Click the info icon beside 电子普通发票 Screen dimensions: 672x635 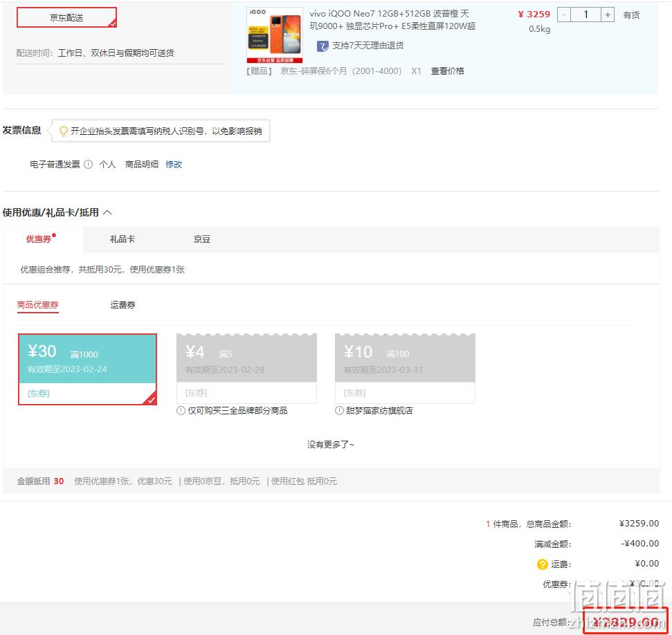click(89, 165)
